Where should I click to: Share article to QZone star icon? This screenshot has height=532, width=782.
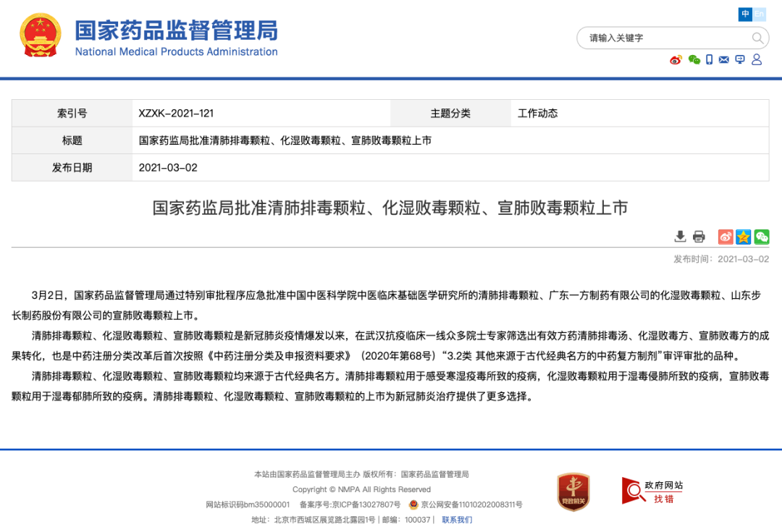(743, 237)
